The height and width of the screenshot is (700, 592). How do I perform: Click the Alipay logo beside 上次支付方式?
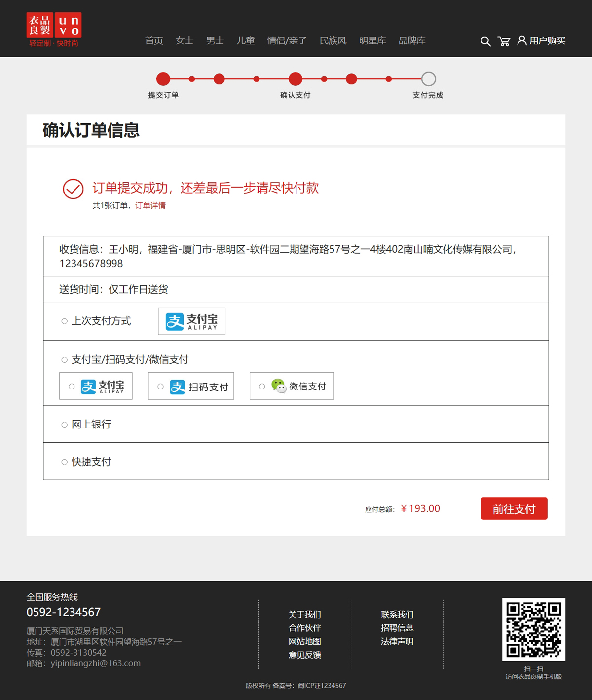(x=191, y=321)
